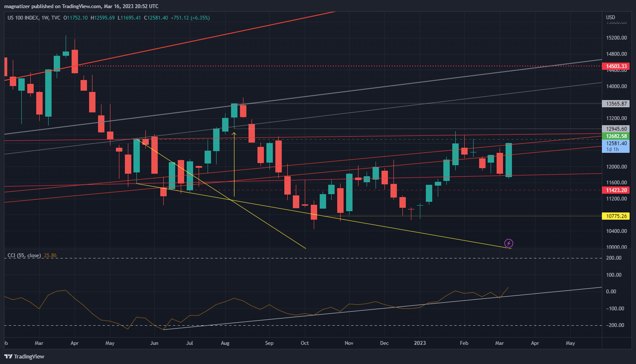Select the green 12682.58 price label
Image resolution: width=636 pixels, height=364 pixels.
[616, 136]
